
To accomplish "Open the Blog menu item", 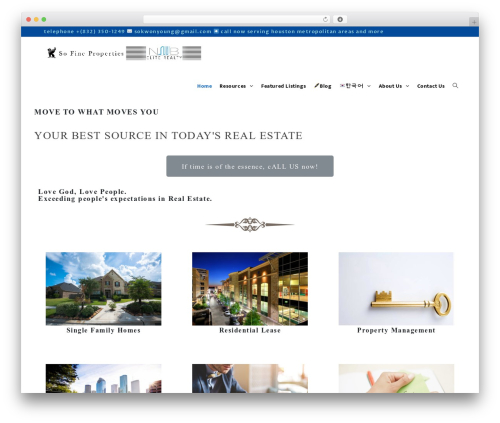I will click(325, 86).
